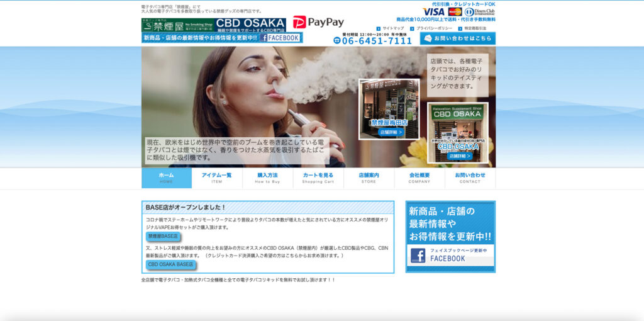Open the 購入方法 How to Buy menu
Image resolution: width=644 pixels, height=321 pixels.
point(267,178)
